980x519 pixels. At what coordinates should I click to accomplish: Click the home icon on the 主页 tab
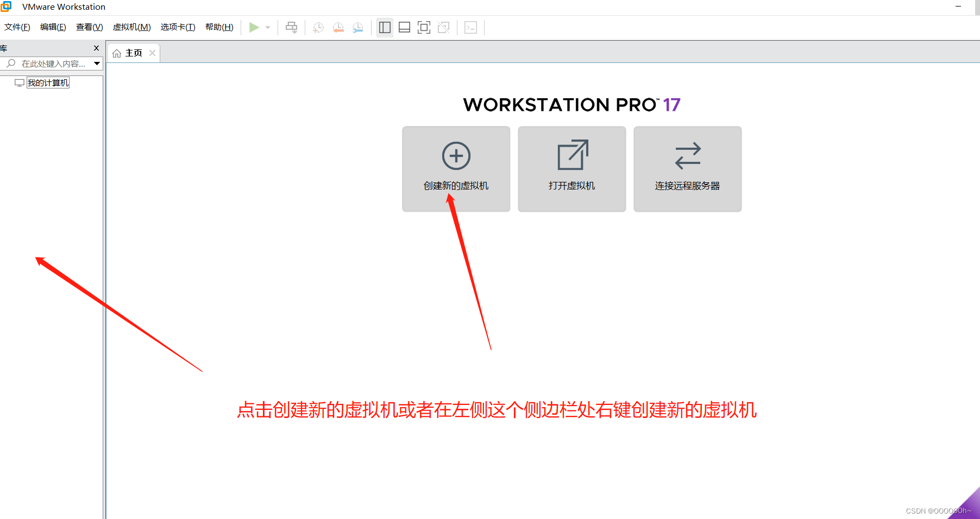coord(117,53)
